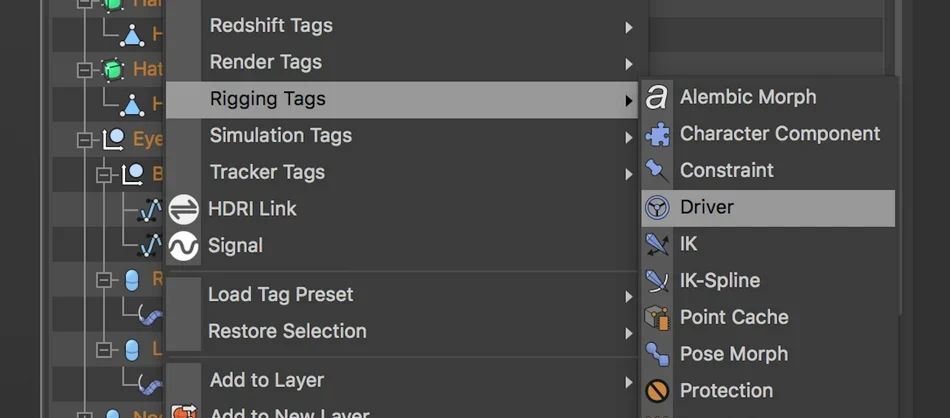Select the Signal wave icon
950x418 pixels.
coord(184,246)
